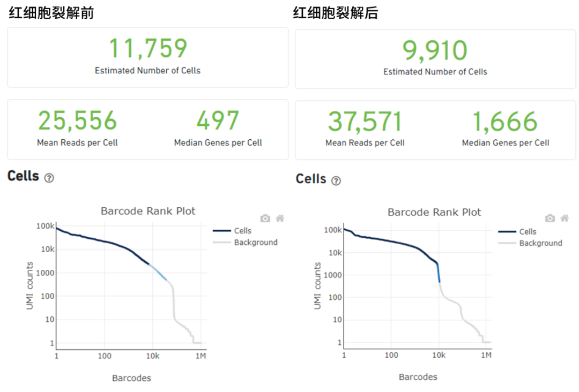Click the Cells heading in the left report

click(24, 176)
